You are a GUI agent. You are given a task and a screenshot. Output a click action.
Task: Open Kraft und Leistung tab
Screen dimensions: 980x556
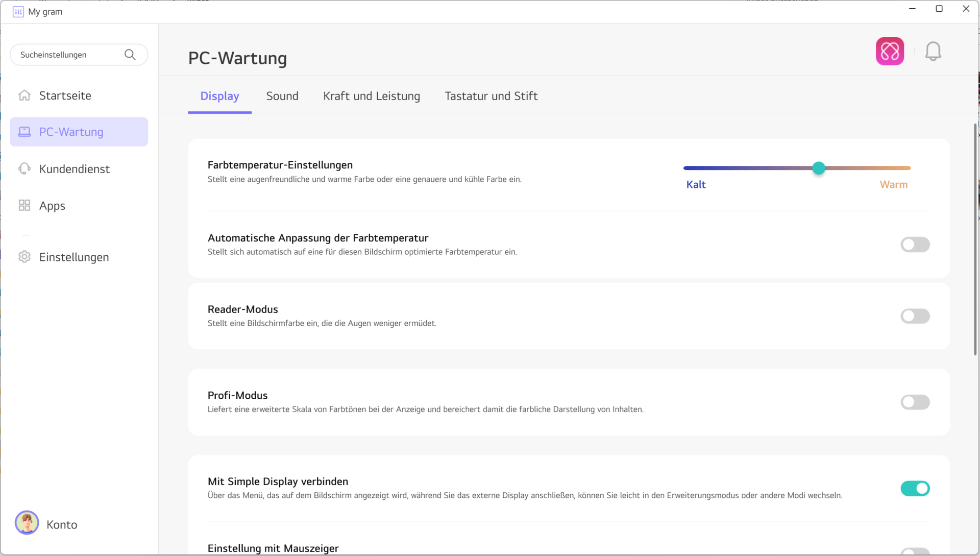(371, 96)
